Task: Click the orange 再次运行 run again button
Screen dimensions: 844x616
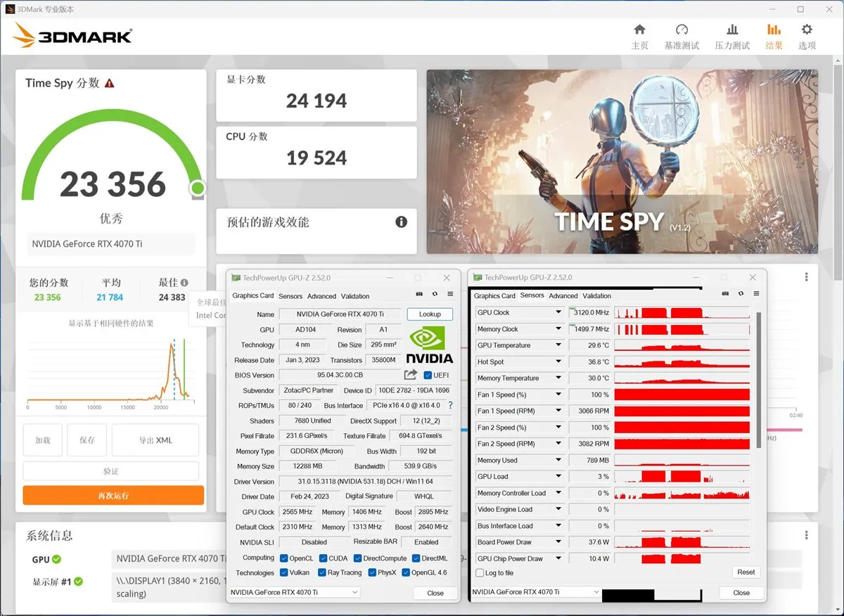Action: (x=113, y=495)
